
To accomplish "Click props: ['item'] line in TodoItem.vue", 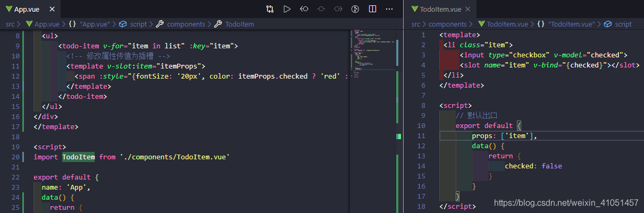I will [x=505, y=135].
